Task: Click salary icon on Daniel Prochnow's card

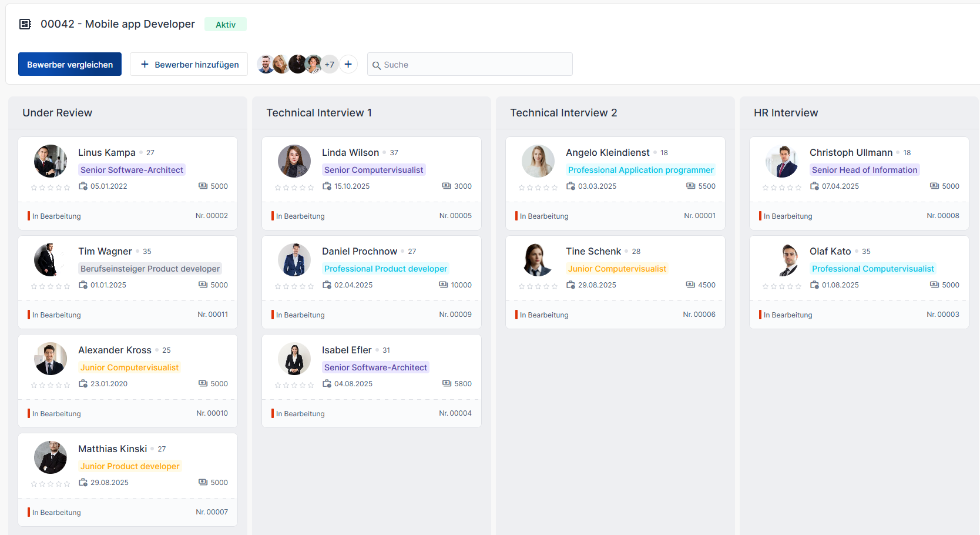Action: pyautogui.click(x=444, y=285)
